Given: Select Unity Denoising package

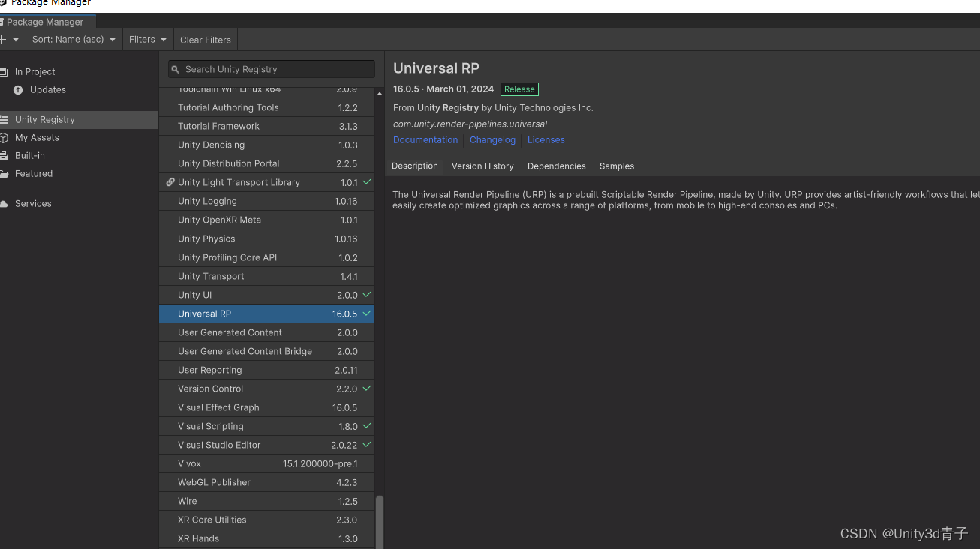Looking at the screenshot, I should pyautogui.click(x=266, y=145).
